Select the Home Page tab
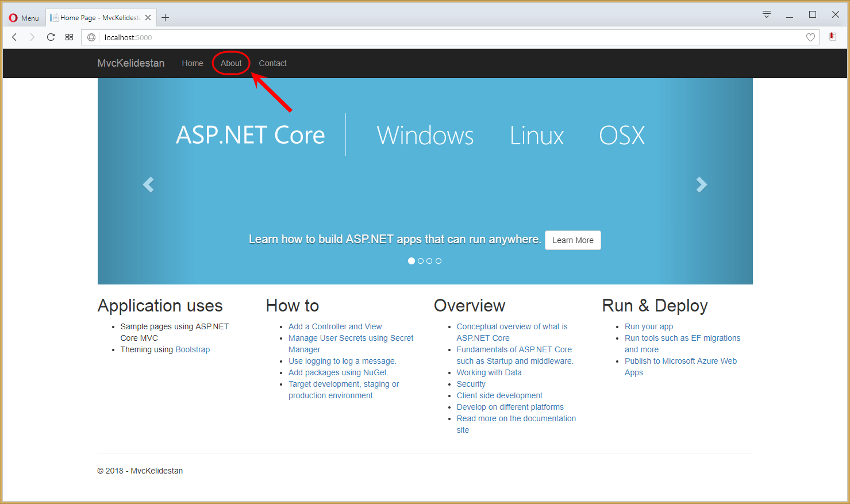 click(x=101, y=18)
